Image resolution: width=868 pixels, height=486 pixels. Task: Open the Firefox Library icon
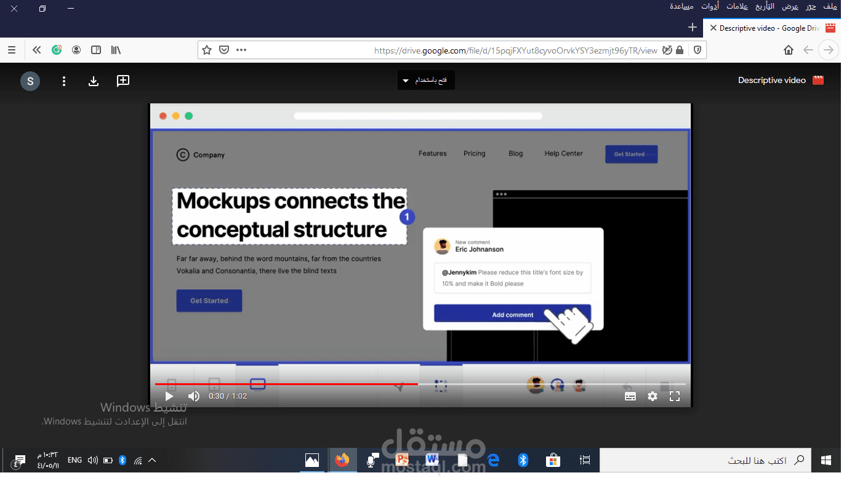coord(116,50)
